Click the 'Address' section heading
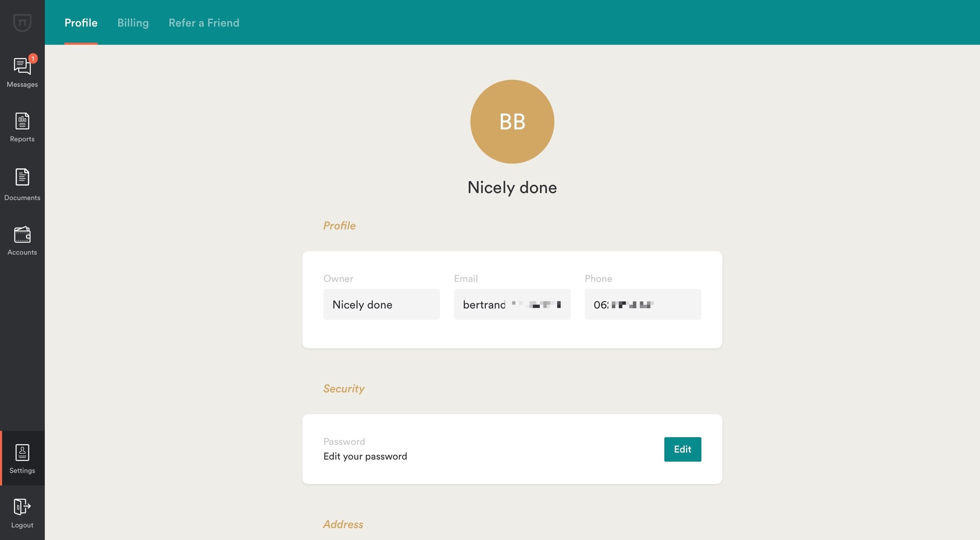Screen dimensions: 980x540 point(343,524)
